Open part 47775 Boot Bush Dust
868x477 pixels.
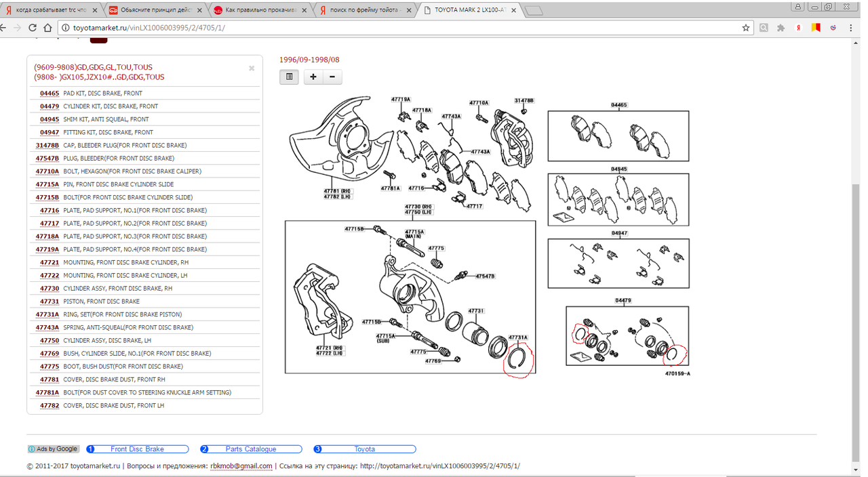coord(50,367)
